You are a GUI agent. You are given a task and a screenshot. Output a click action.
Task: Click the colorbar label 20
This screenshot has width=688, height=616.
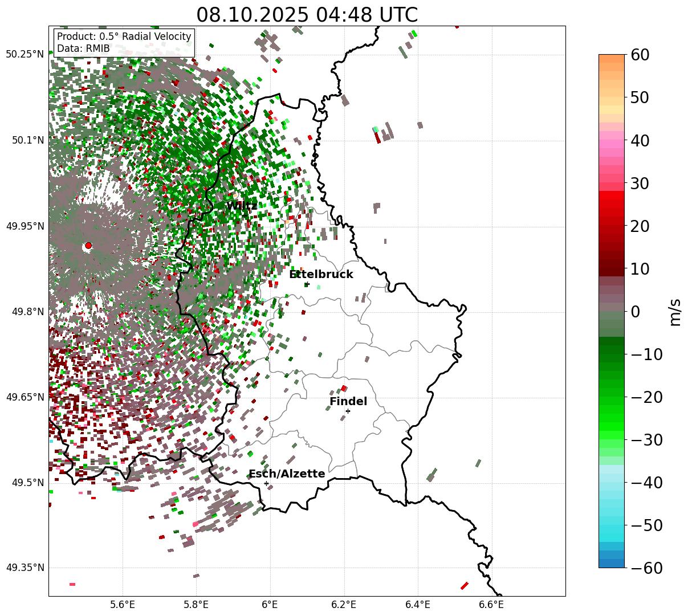point(640,226)
